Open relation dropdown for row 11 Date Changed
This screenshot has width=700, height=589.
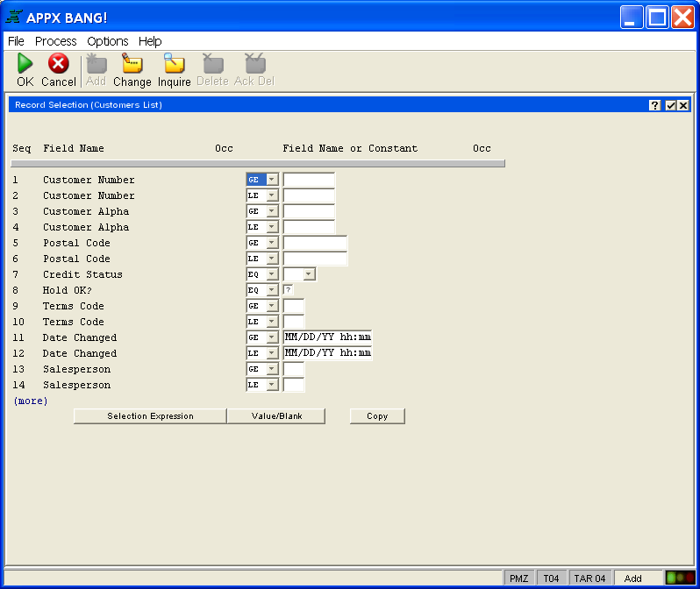pos(272,337)
